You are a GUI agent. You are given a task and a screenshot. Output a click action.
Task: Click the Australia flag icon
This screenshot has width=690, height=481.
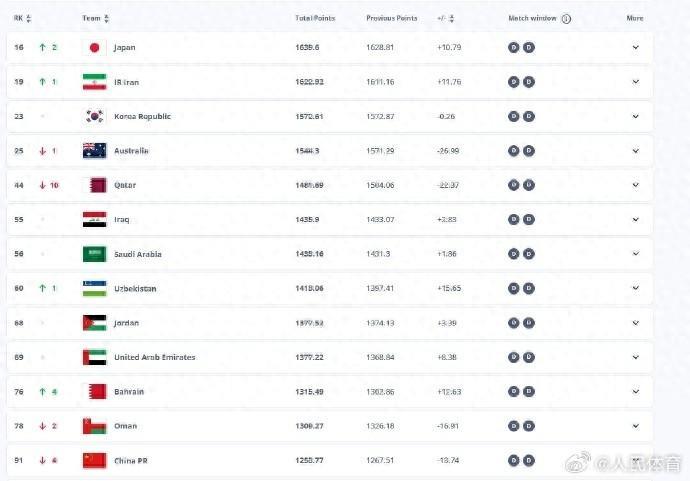[x=94, y=151]
